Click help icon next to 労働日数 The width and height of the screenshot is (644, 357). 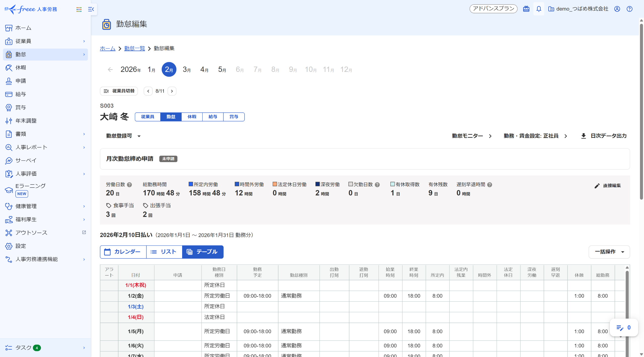(x=129, y=185)
